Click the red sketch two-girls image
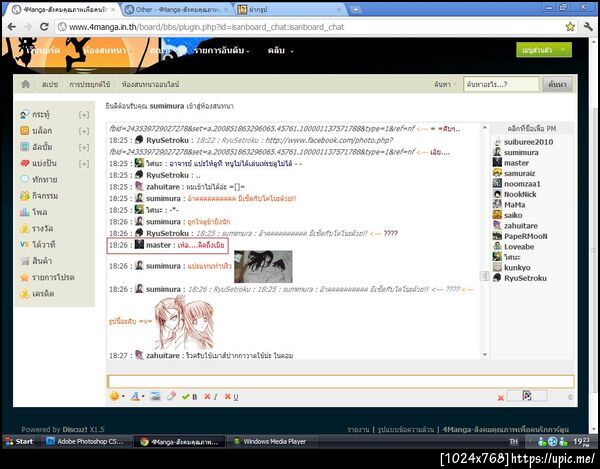The width and height of the screenshot is (600, 469). click(x=184, y=322)
